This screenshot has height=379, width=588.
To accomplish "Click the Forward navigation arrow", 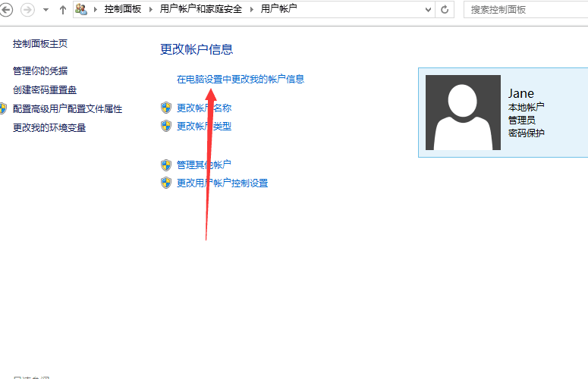I will point(27,9).
